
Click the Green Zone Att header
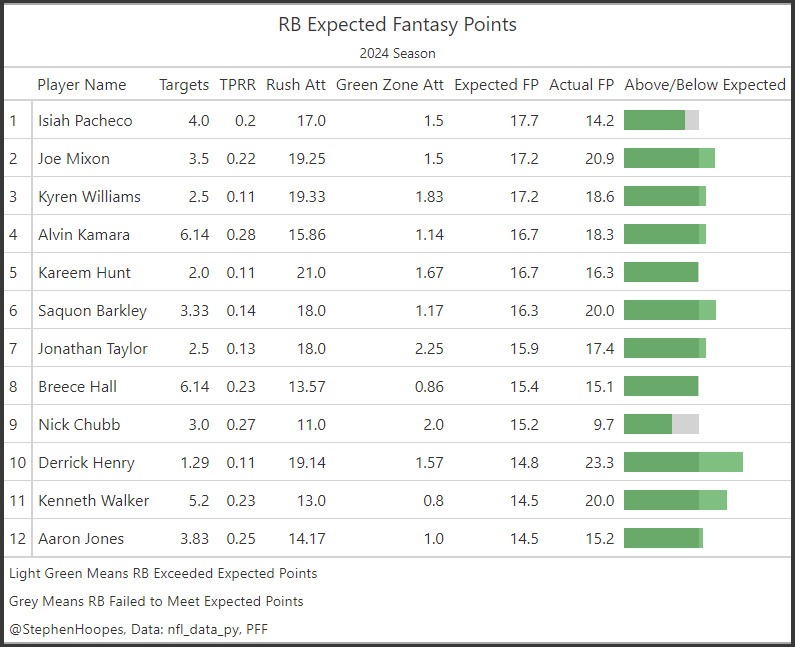click(390, 85)
